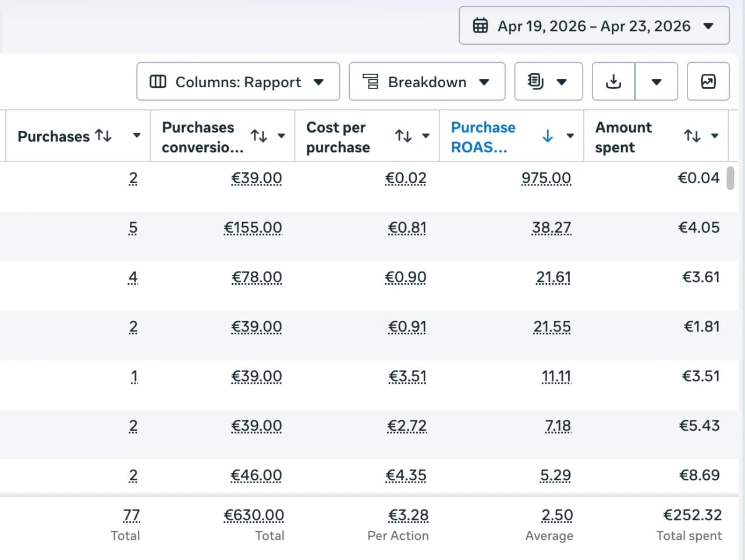The image size is (745, 560).
Task: Expand export options dropdown arrow
Action: (x=657, y=81)
